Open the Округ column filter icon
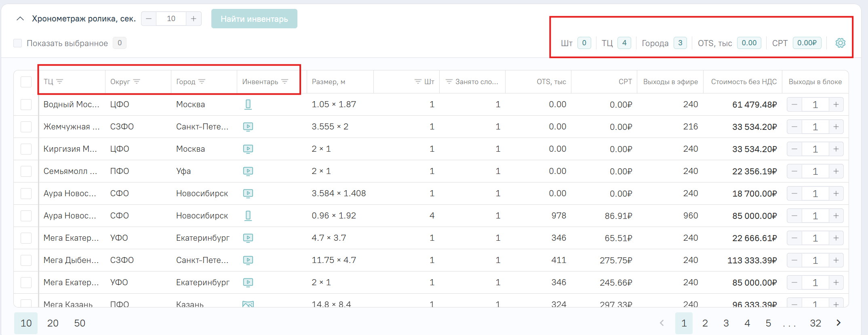Viewport: 868px width, 335px height. [137, 82]
